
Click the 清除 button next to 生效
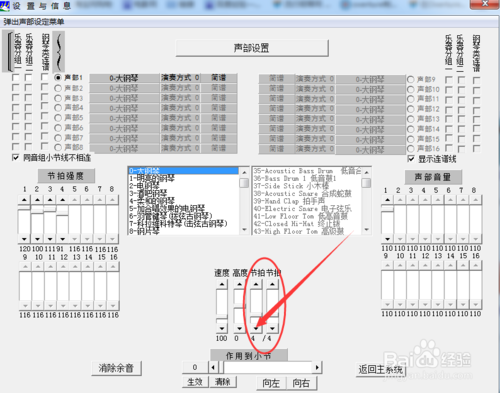tap(222, 382)
